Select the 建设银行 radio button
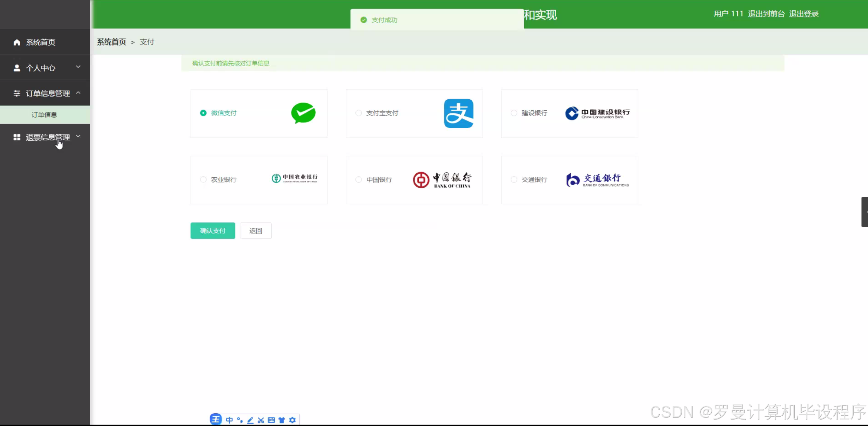 tap(514, 113)
